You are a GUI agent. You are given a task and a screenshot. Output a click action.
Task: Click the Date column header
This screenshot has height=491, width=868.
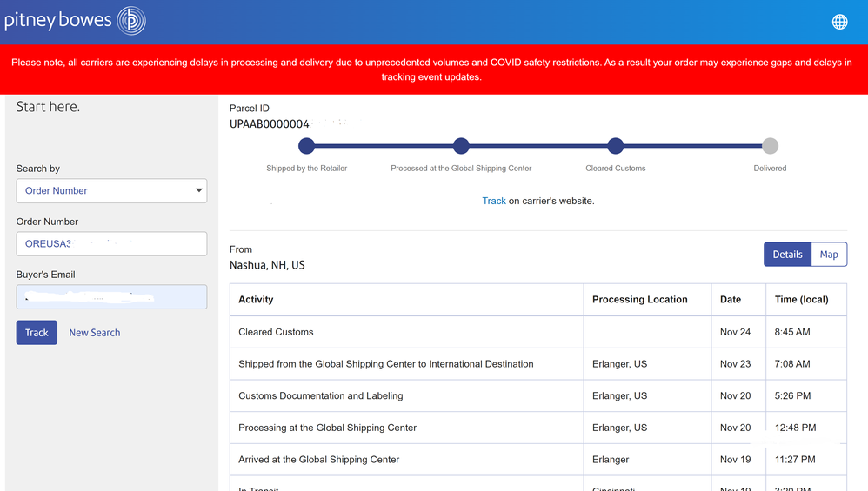coord(731,300)
